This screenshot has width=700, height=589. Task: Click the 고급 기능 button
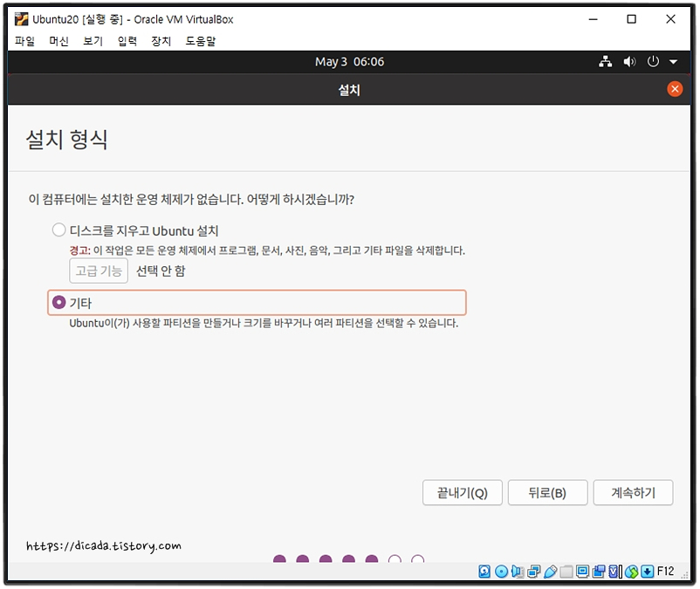[x=99, y=271]
